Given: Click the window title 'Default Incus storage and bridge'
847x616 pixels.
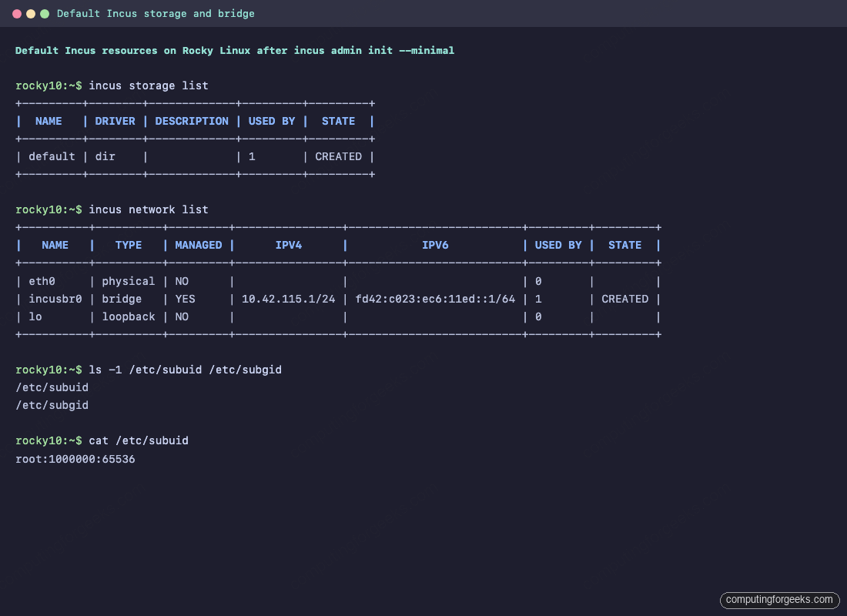Looking at the screenshot, I should click(156, 14).
